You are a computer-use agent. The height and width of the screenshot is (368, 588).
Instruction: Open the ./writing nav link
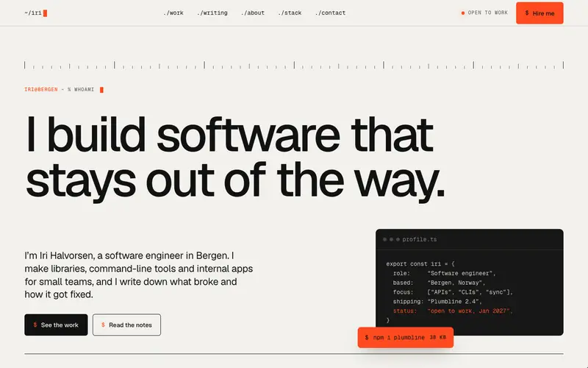tap(212, 13)
